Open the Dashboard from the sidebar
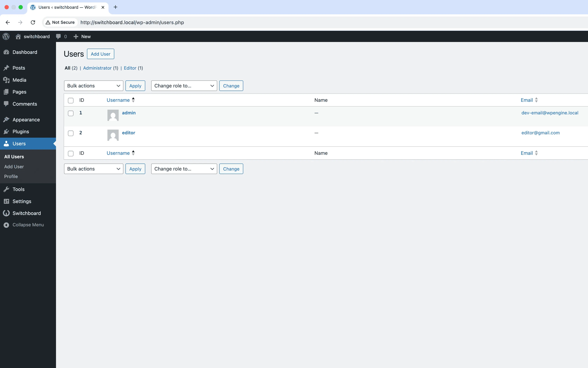The height and width of the screenshot is (368, 588). [25, 52]
